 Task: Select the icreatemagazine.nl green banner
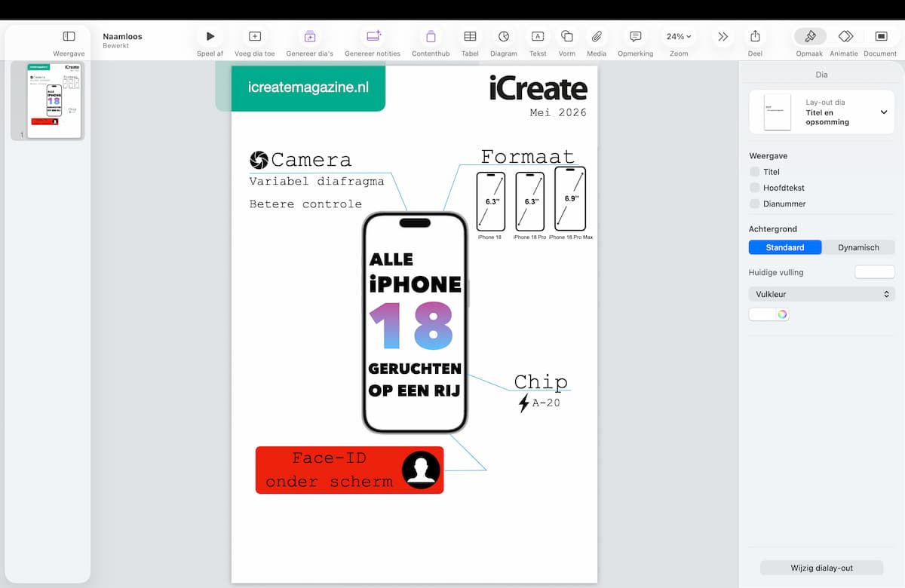(308, 87)
